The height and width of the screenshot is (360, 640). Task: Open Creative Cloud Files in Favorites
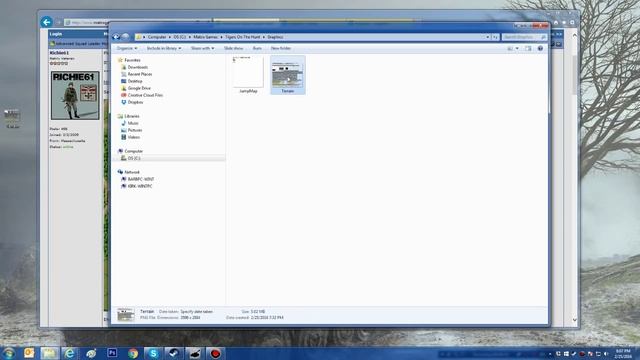tap(145, 95)
